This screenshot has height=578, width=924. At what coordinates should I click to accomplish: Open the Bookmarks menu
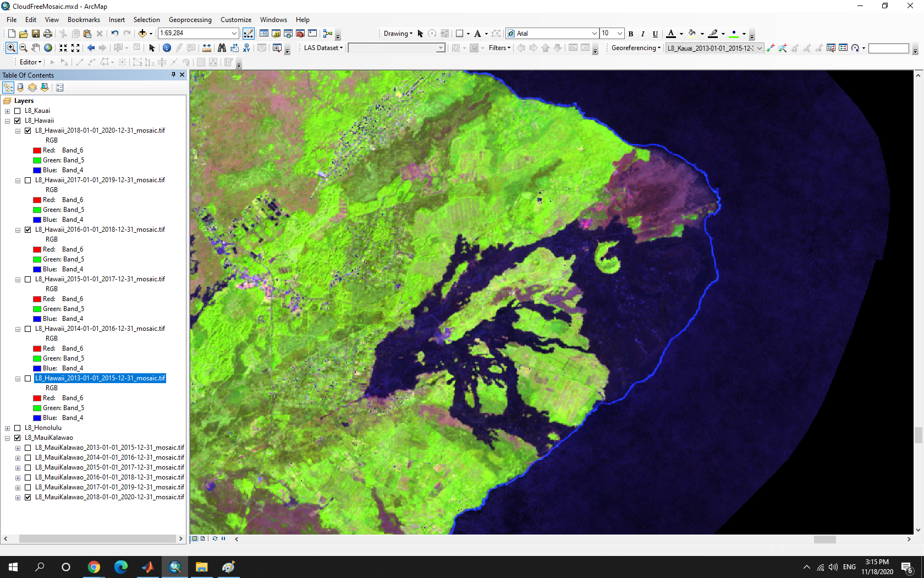click(84, 20)
